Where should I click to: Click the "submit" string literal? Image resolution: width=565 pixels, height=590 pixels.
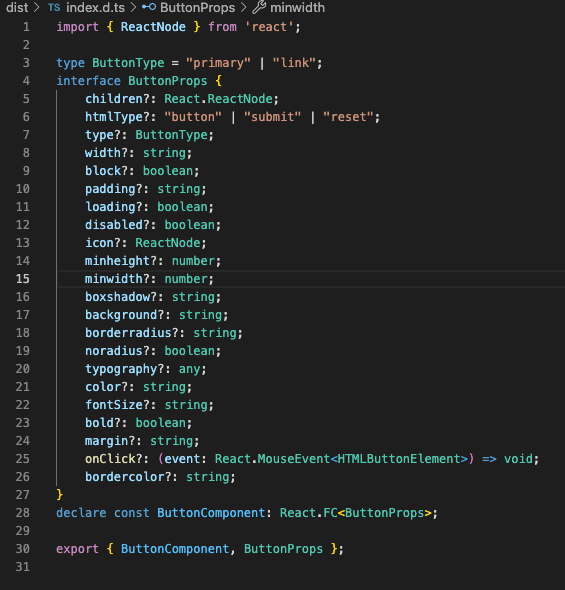(x=272, y=117)
